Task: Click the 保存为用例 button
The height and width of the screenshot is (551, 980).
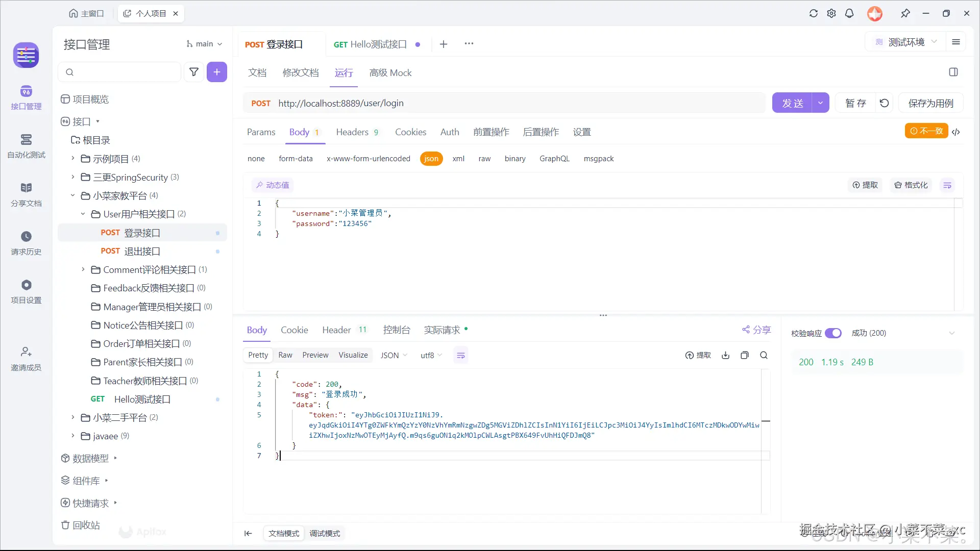Action: pos(930,103)
